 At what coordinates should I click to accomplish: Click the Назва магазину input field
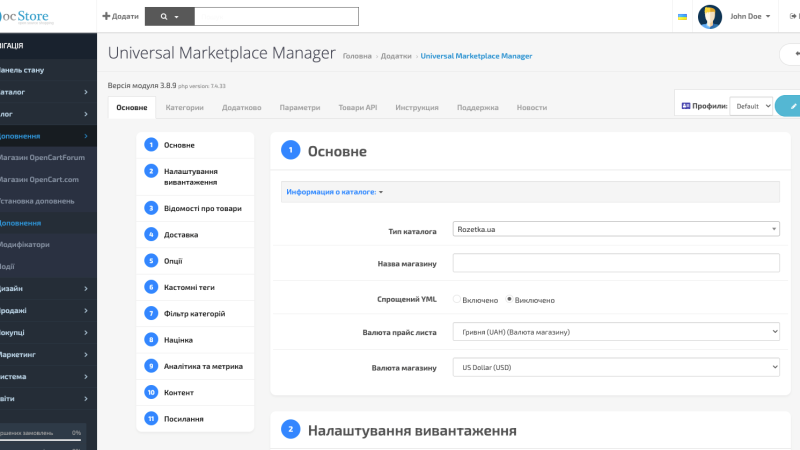[616, 263]
